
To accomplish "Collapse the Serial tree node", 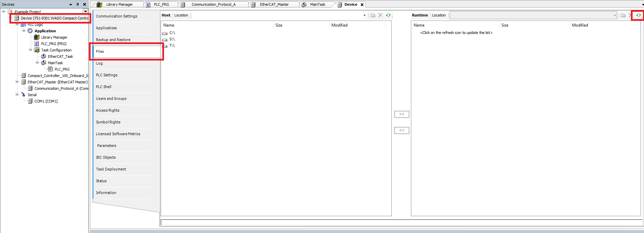I will (17, 94).
